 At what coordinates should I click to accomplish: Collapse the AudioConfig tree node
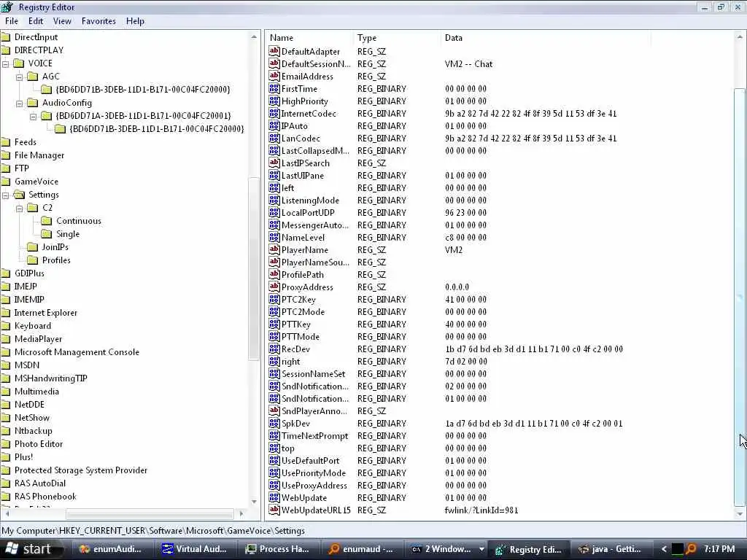pos(20,103)
